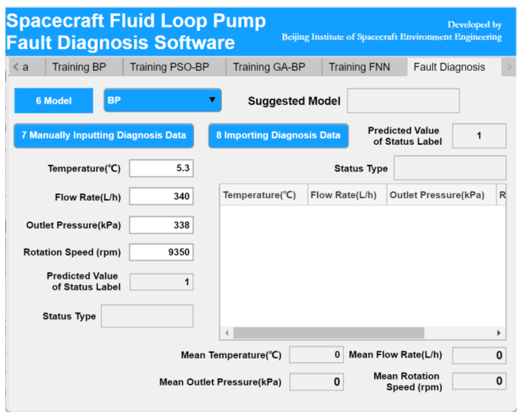The image size is (525, 420).
Task: Click the table's right scroll arrow
Action: pos(498,333)
